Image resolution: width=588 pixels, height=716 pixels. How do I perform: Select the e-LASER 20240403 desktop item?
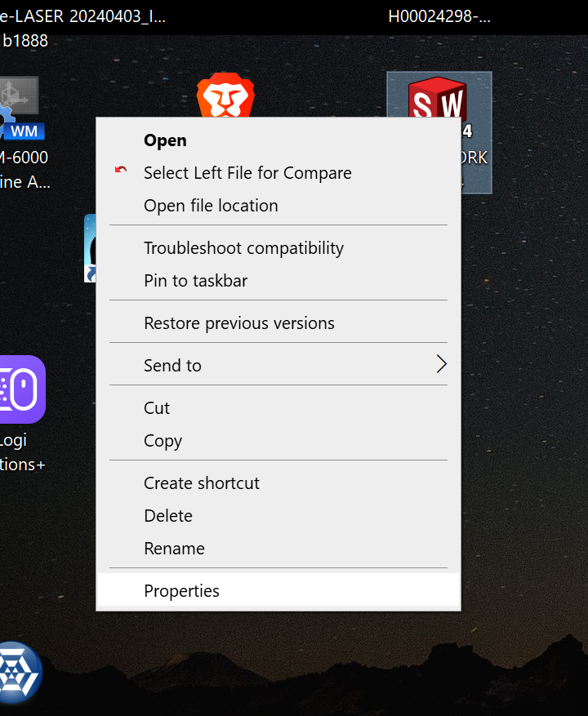point(82,17)
